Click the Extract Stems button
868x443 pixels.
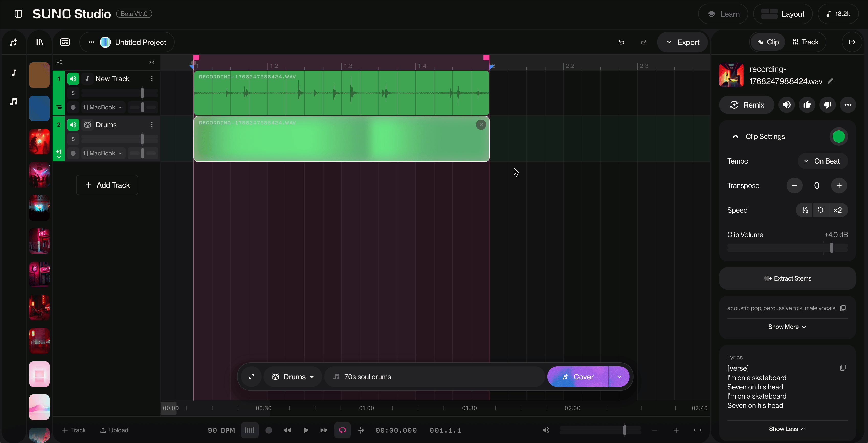pos(787,278)
